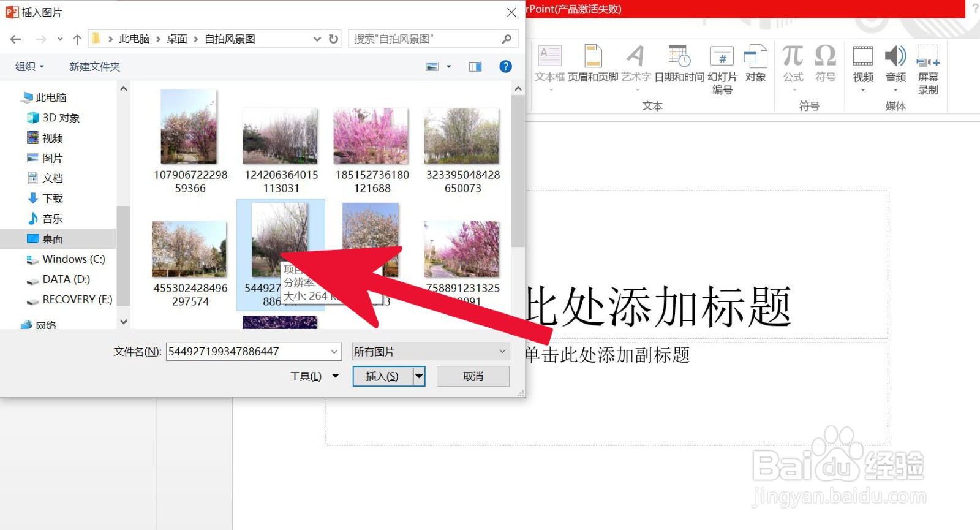The image size is (980, 530).
Task: Refresh the 自拍风景图 folder view
Action: [333, 39]
